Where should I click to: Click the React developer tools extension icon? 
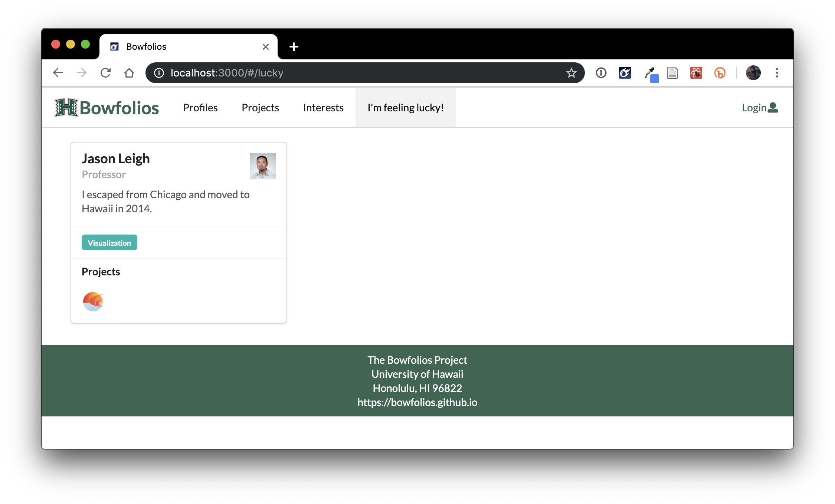tap(696, 73)
